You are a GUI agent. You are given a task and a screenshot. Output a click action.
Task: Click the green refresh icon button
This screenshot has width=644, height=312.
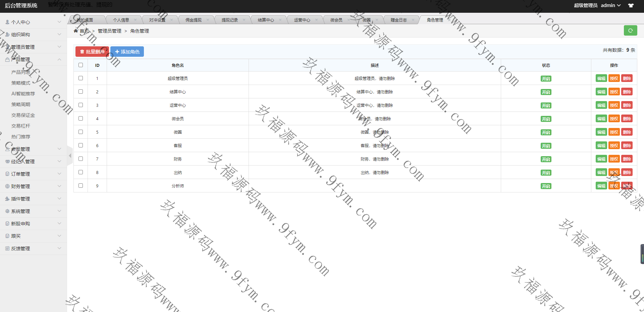pos(630,31)
